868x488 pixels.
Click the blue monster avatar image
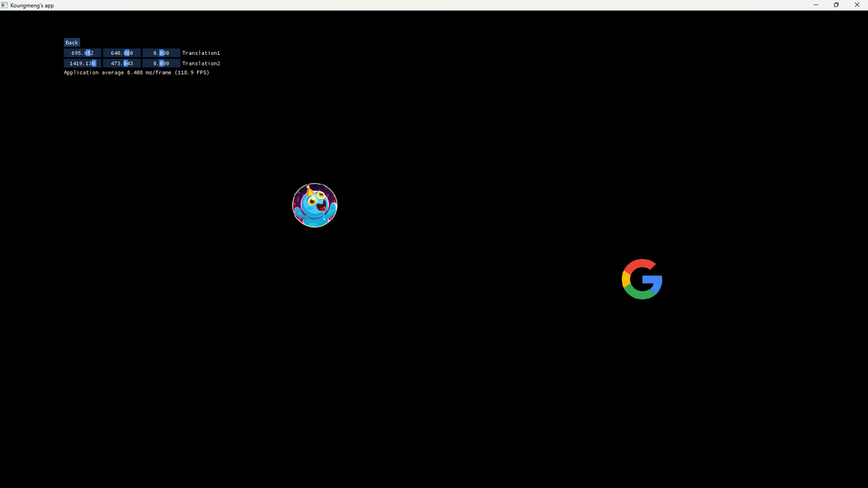315,205
